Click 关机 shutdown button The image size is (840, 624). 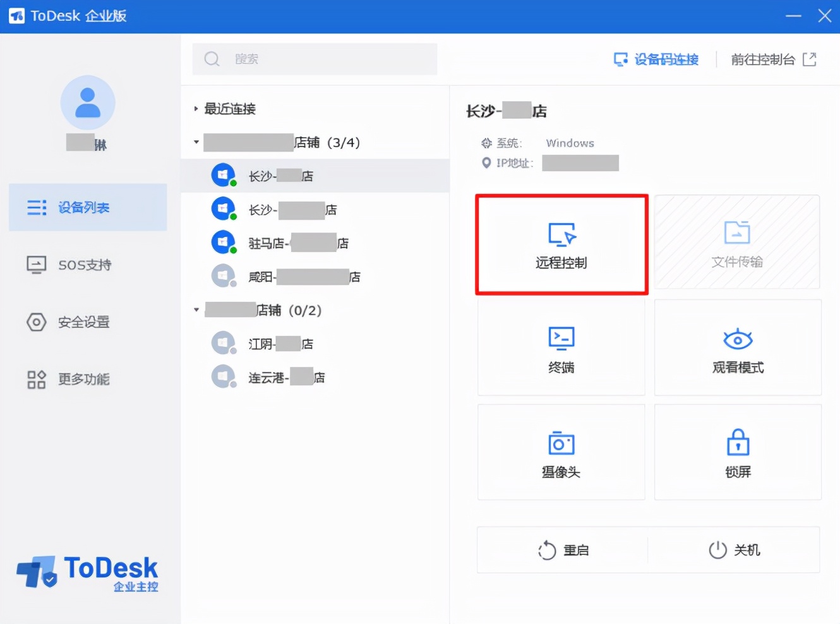(x=734, y=550)
